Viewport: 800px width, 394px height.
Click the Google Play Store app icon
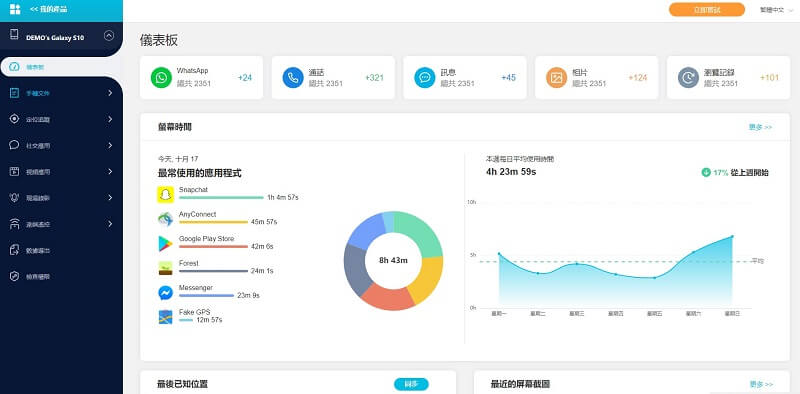pyautogui.click(x=165, y=243)
